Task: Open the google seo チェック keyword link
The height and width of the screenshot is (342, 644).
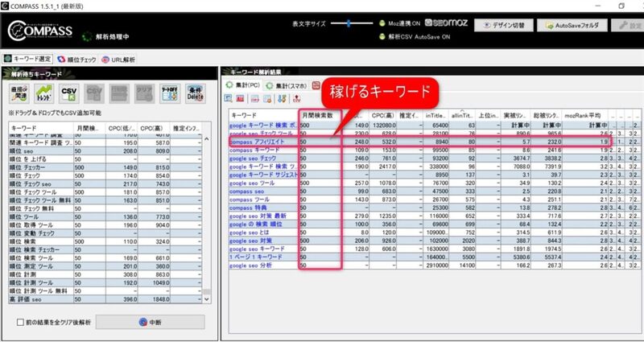Action: coord(253,159)
